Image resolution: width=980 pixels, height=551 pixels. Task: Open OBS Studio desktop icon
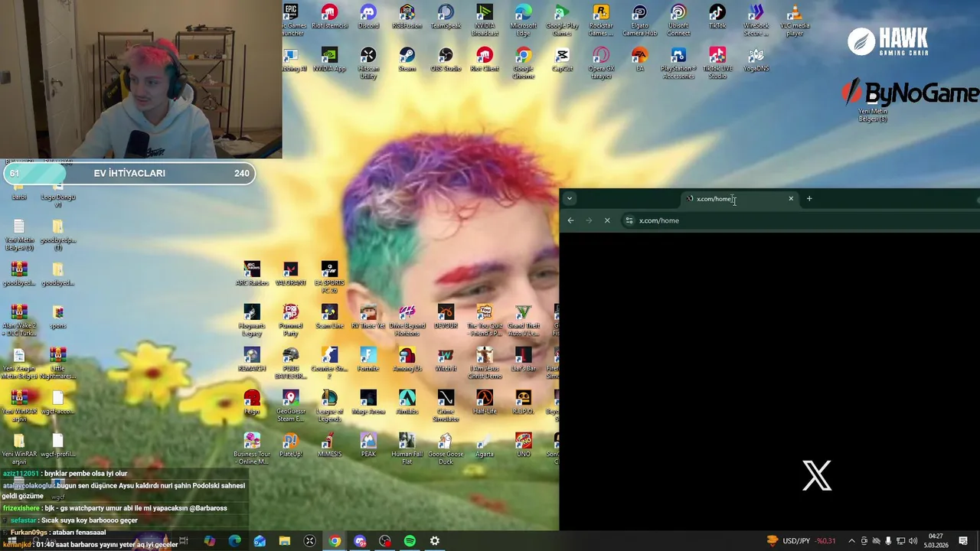pyautogui.click(x=446, y=60)
